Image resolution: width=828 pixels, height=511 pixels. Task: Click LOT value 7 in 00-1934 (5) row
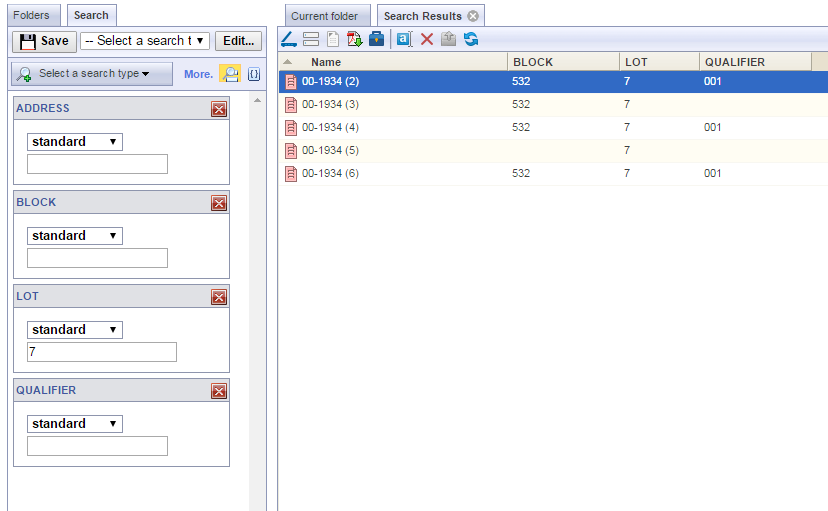tap(627, 151)
